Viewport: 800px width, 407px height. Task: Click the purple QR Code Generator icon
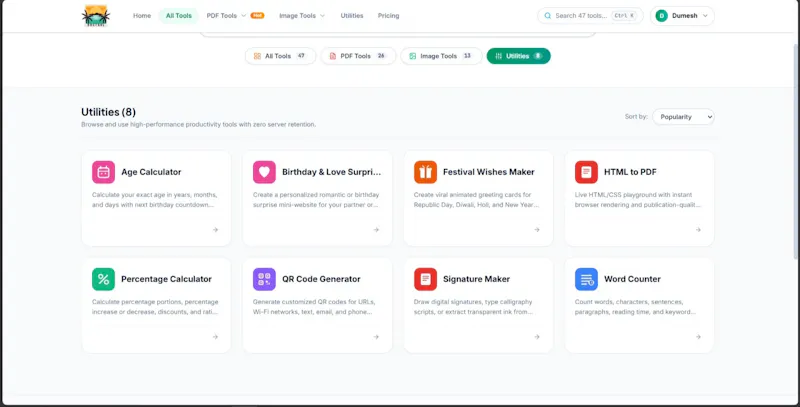click(264, 279)
